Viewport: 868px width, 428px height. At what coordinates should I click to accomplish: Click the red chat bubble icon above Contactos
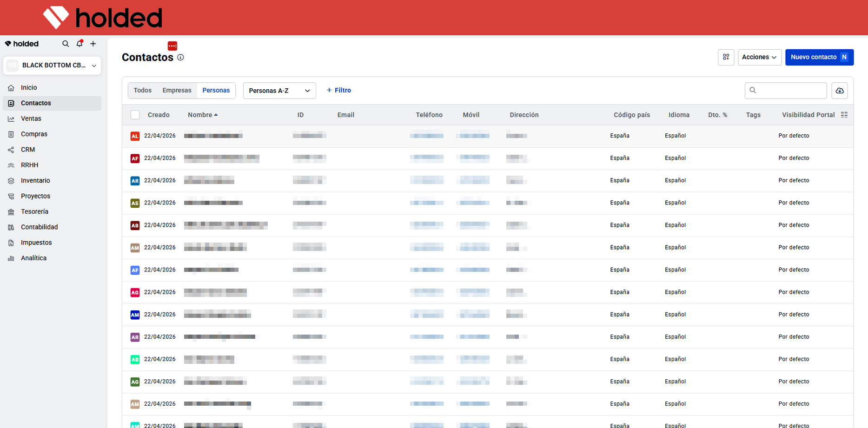(172, 46)
